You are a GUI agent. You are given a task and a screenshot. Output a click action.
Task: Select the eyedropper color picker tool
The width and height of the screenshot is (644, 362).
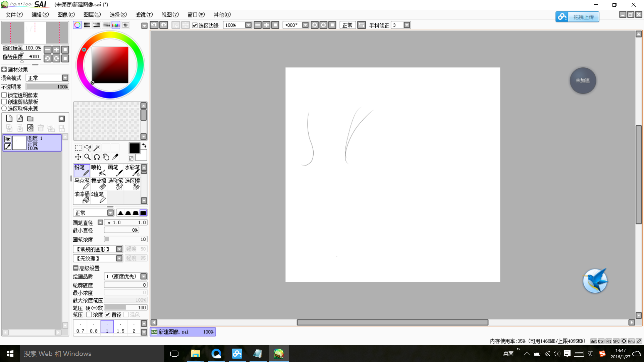coord(116,157)
